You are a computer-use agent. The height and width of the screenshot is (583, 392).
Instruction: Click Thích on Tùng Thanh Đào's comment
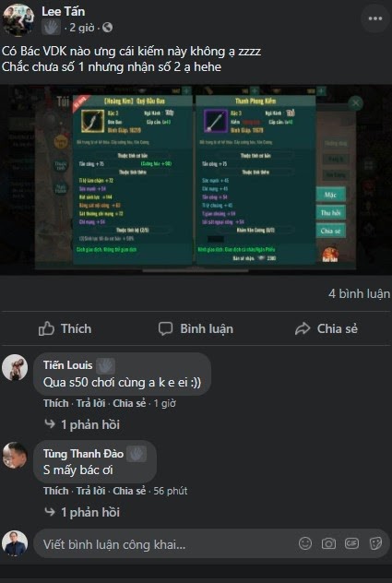pyautogui.click(x=55, y=491)
